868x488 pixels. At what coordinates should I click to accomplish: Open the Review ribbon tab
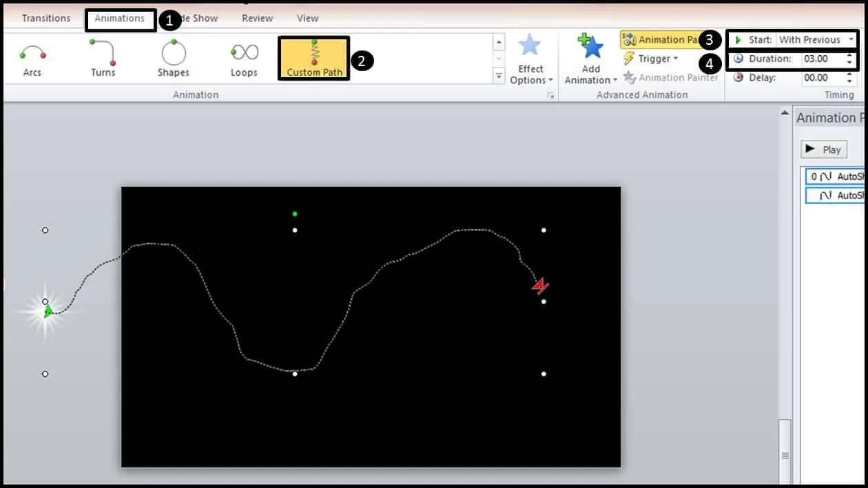[x=257, y=18]
